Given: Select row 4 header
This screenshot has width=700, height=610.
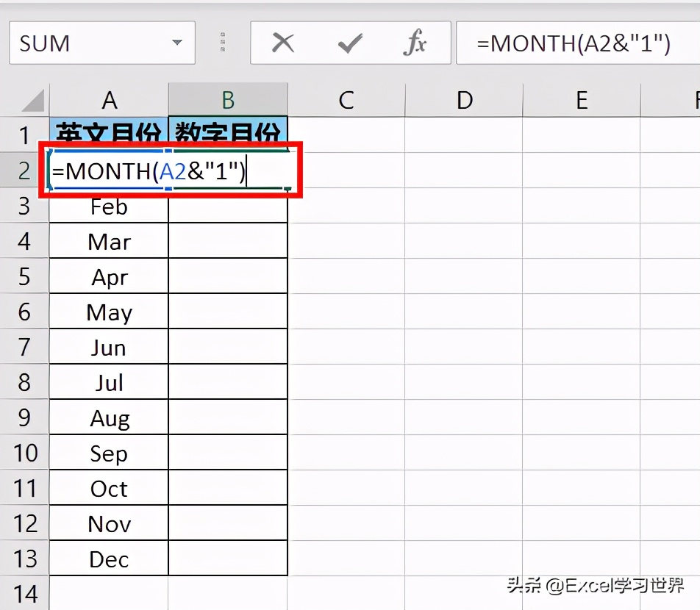Looking at the screenshot, I should coord(24,240).
